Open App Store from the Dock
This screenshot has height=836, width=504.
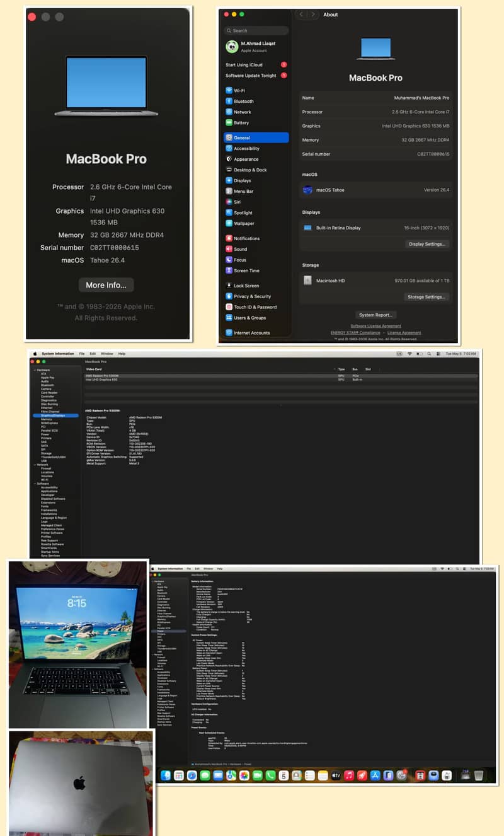pos(375,775)
